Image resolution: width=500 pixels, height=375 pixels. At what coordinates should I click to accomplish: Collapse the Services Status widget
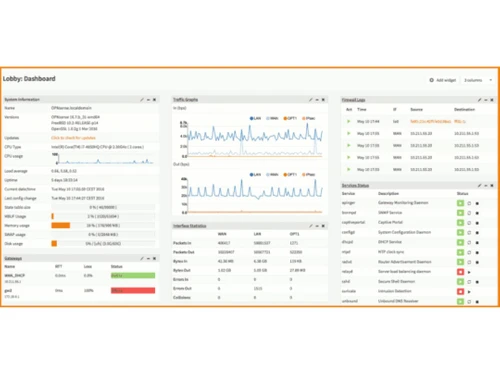pos(486,185)
